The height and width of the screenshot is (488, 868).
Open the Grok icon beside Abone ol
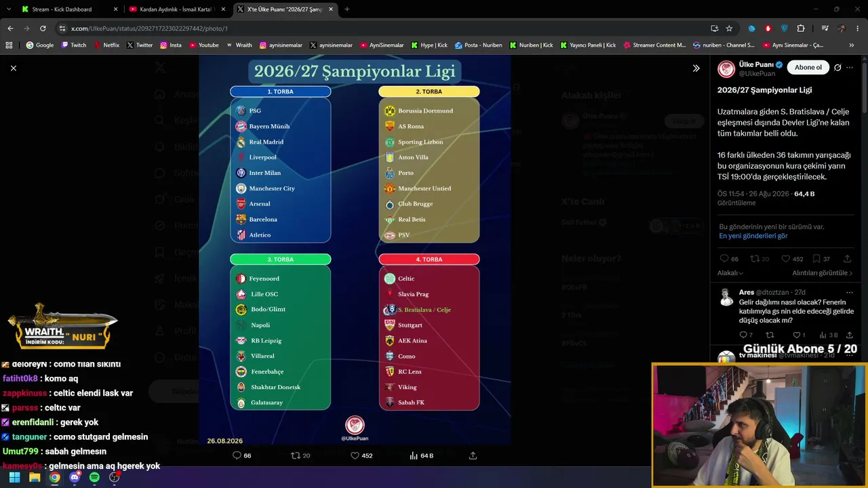(x=837, y=68)
